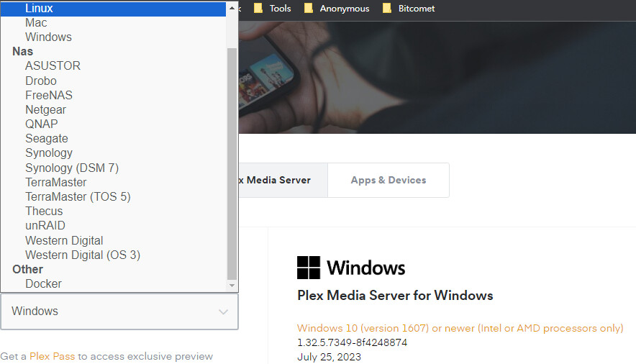636x364 pixels.
Task: Pick Netgear from the list
Action: (113, 109)
